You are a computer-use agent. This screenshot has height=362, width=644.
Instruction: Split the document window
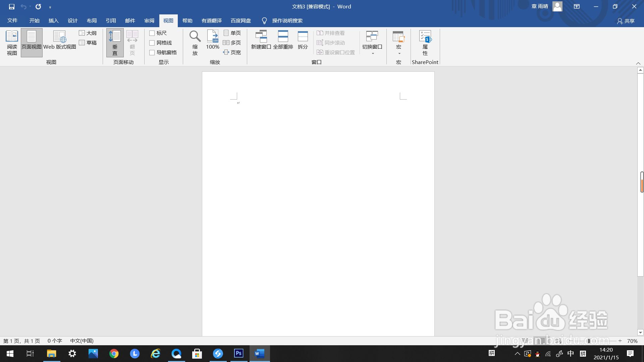303,36
